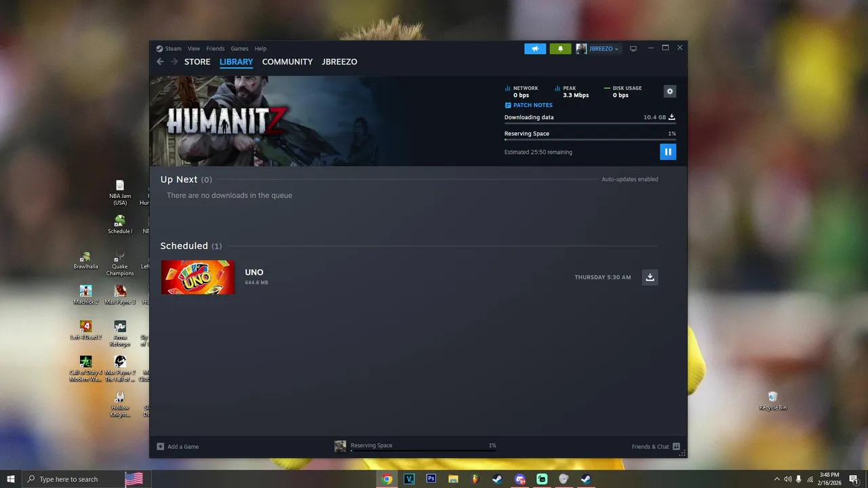Image resolution: width=868 pixels, height=488 pixels.
Task: Open the View menu
Action: 194,49
